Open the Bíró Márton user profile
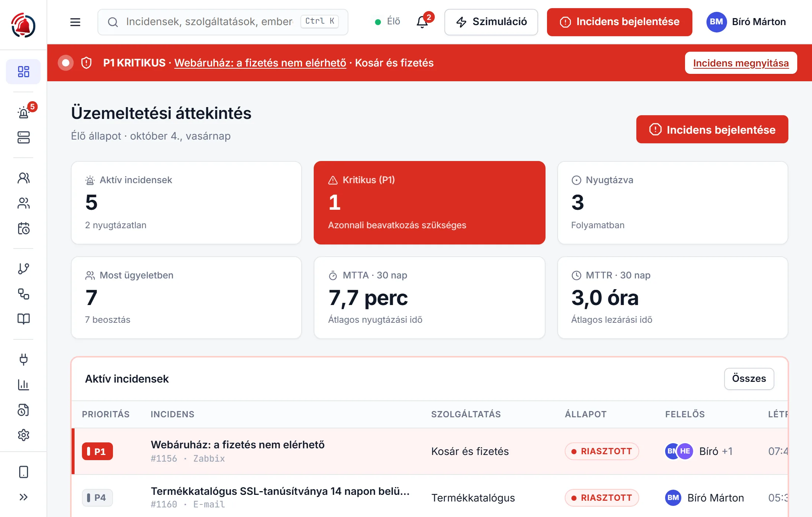 pyautogui.click(x=746, y=22)
